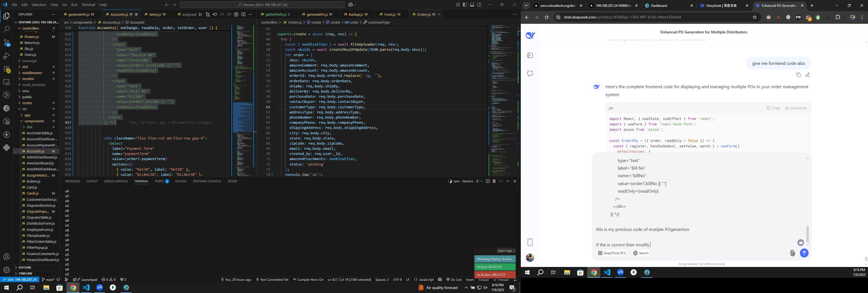Toggle the Search mode in DeepSeek
Screen dimensions: 868x293
[x=640, y=253]
